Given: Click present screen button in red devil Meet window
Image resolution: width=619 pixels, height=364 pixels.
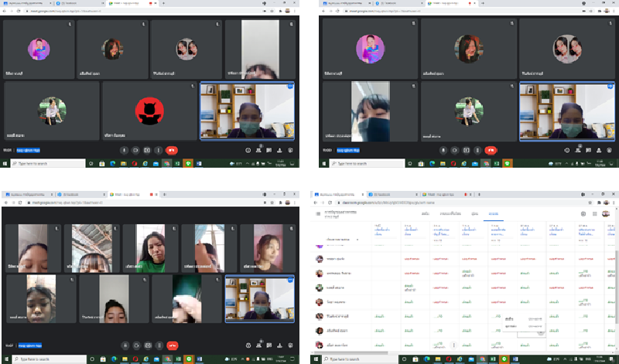Looking at the screenshot, I should click(147, 150).
